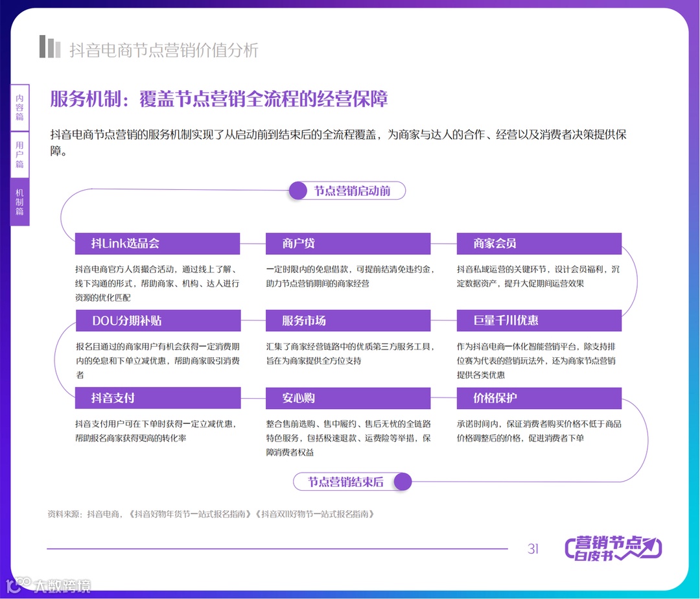Click the intro paragraph starting 抖音电商节点营销的服务机制
700x599 pixels.
(x=338, y=143)
